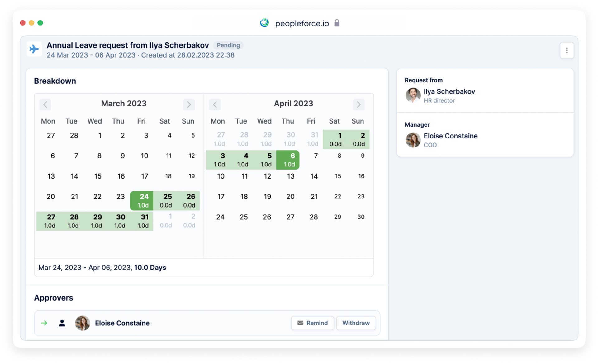Select April 1 weekend cell
Viewport: 598px width, 364px height.
click(334, 139)
